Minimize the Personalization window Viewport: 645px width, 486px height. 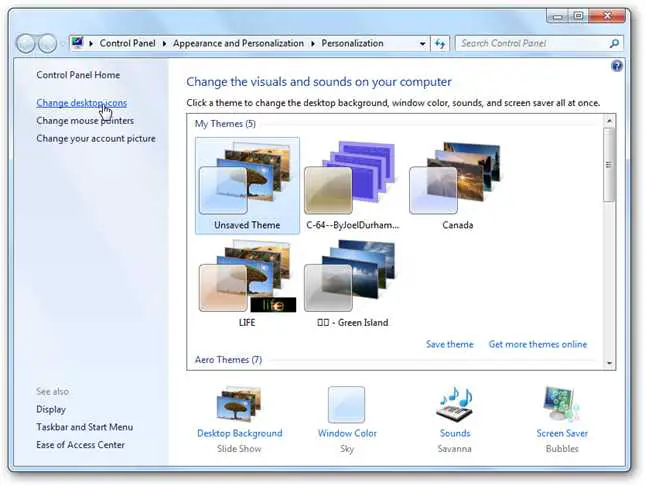click(557, 16)
